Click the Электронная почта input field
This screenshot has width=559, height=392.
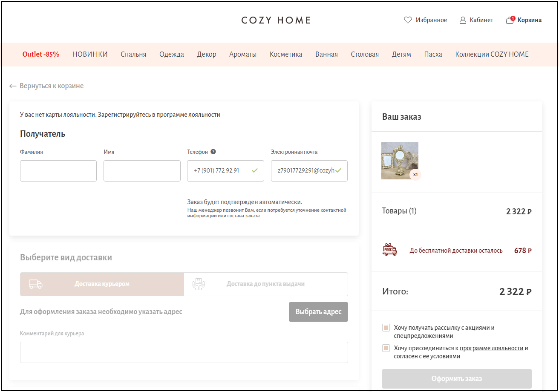(309, 171)
